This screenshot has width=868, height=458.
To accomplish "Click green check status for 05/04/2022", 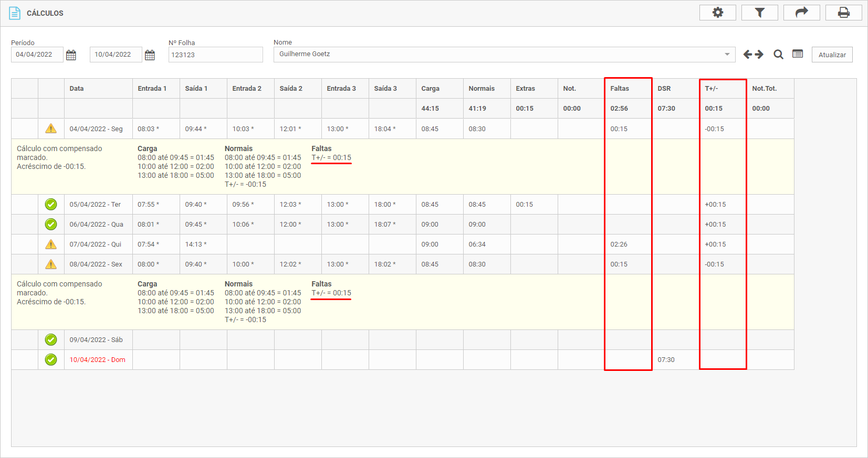I will (x=51, y=204).
